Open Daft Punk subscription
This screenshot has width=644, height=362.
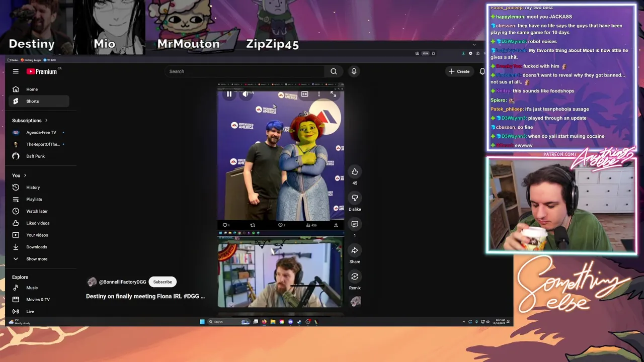pyautogui.click(x=39, y=156)
